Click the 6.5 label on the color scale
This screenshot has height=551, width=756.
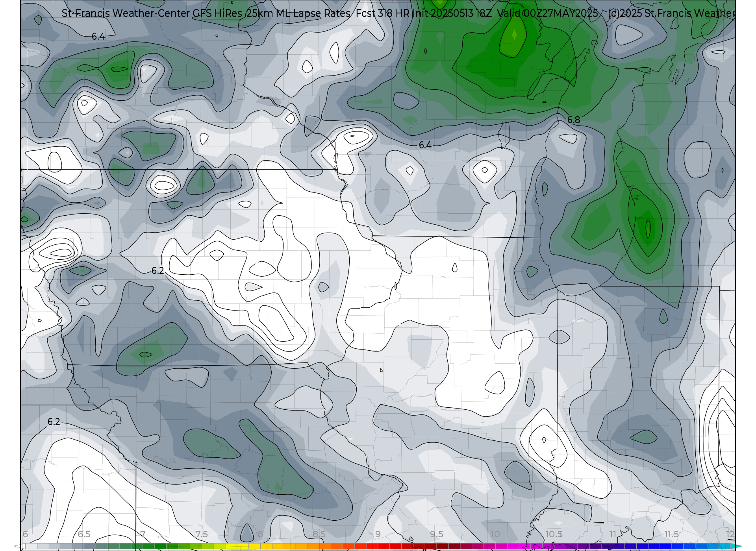[x=84, y=534]
